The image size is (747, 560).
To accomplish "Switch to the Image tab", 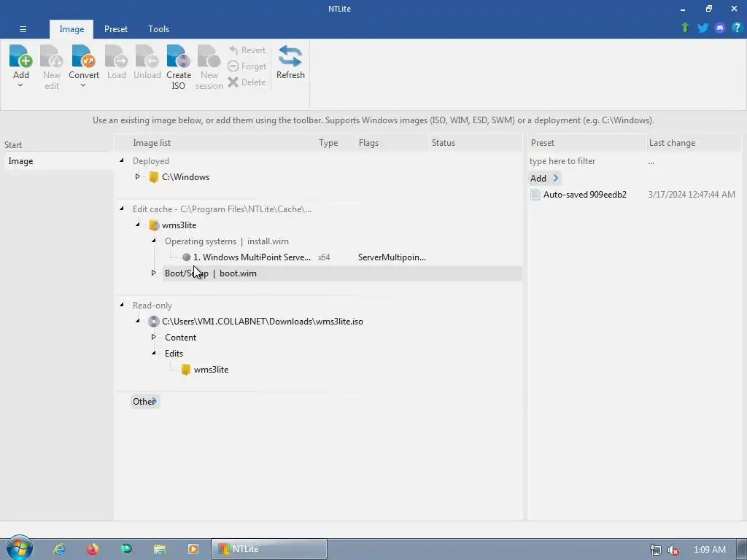I will click(x=71, y=29).
